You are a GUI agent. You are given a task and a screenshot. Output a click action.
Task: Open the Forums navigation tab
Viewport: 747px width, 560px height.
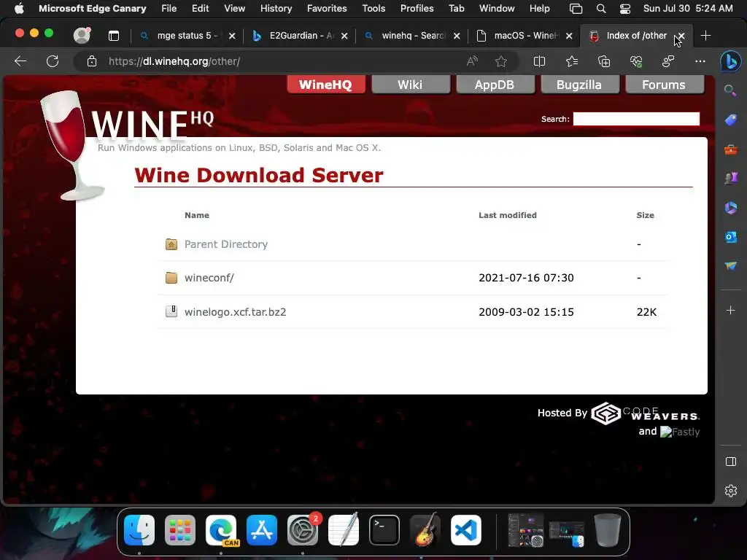coord(664,85)
